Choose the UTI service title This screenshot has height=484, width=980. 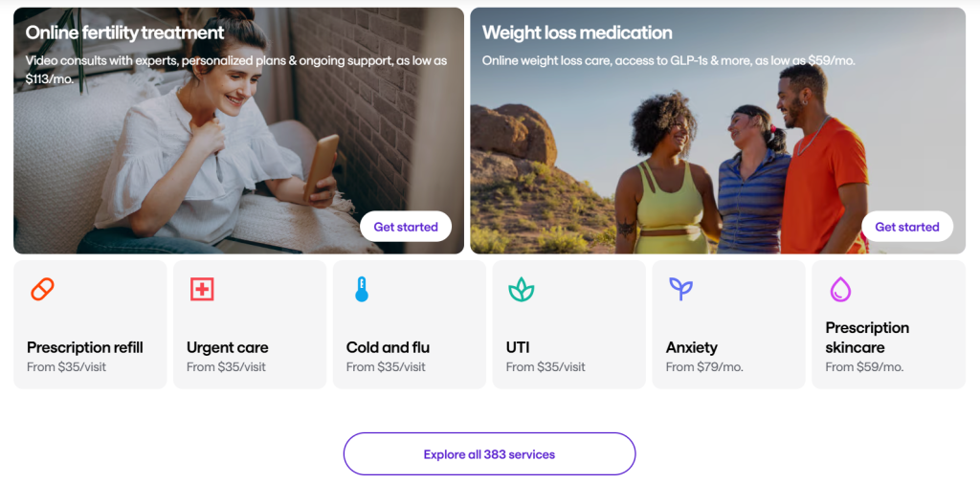tap(518, 347)
